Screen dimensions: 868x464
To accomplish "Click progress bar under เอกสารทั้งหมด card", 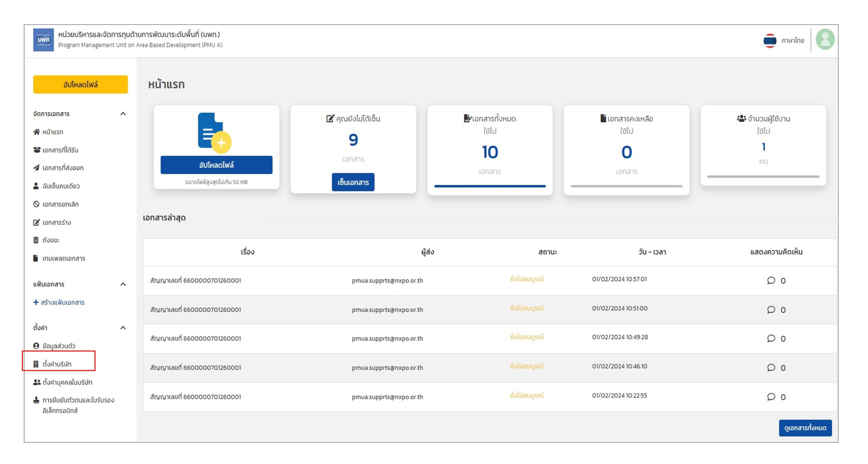I will click(x=490, y=186).
